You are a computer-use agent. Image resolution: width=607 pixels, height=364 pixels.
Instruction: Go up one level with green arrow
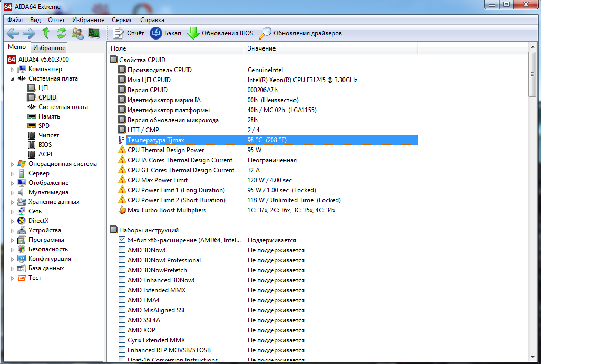[x=46, y=33]
